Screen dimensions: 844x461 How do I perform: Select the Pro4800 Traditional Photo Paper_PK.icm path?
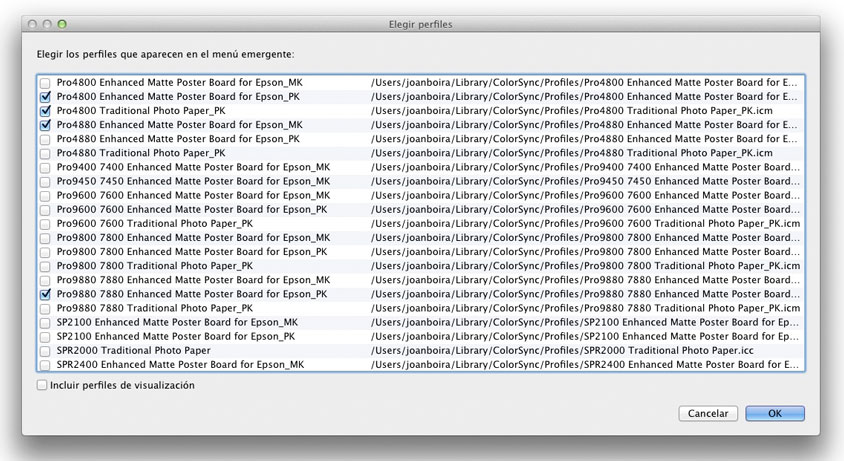coord(572,110)
